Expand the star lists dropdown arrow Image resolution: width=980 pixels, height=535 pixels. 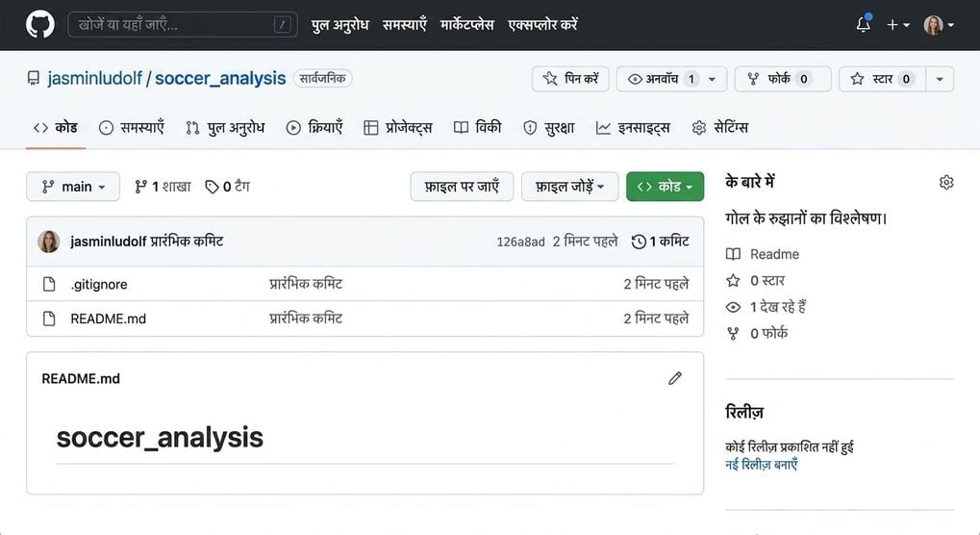(940, 79)
